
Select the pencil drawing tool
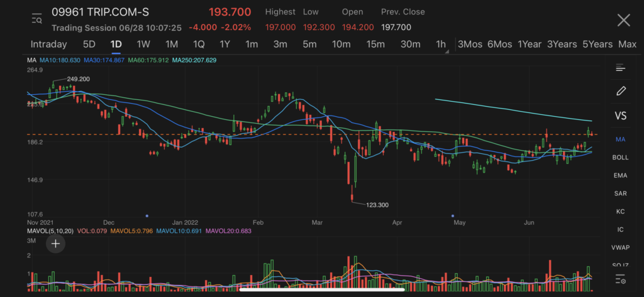click(x=621, y=90)
